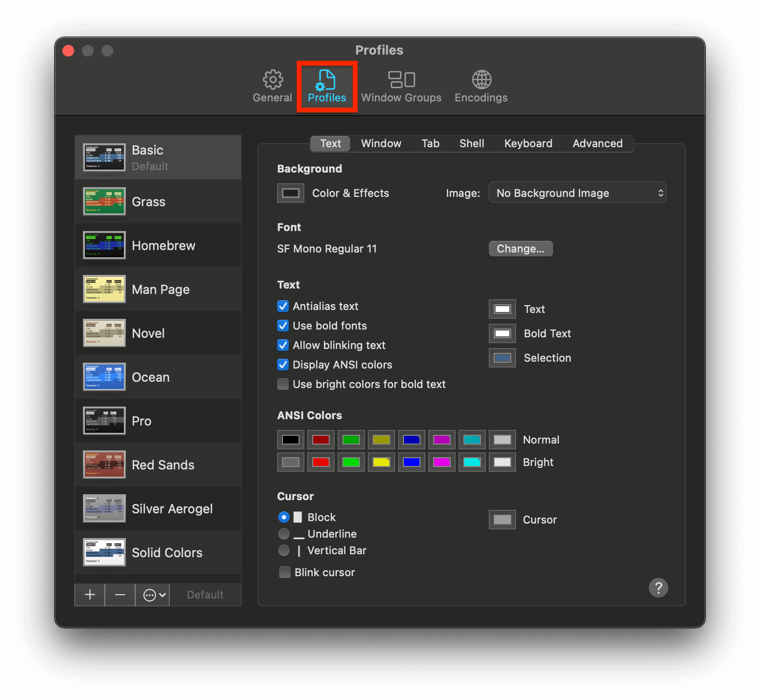The image size is (760, 700).
Task: Switch to the Advanced tab
Action: click(598, 143)
